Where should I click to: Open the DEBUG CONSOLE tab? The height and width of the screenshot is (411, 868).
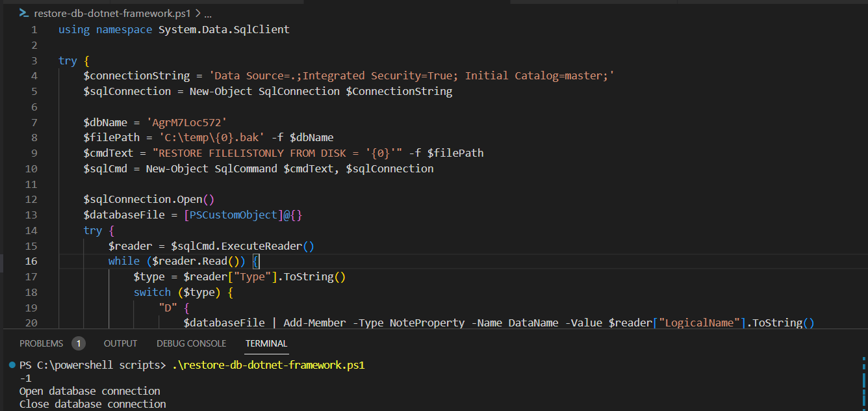[192, 343]
